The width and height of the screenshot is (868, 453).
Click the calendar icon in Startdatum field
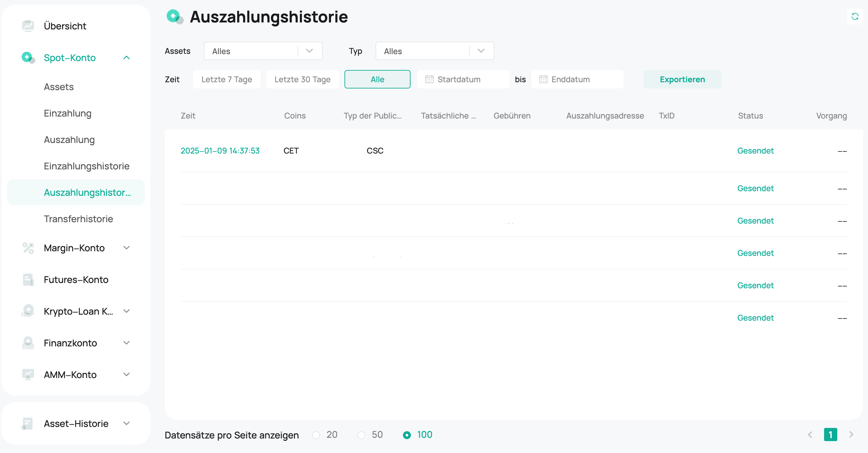click(x=429, y=79)
